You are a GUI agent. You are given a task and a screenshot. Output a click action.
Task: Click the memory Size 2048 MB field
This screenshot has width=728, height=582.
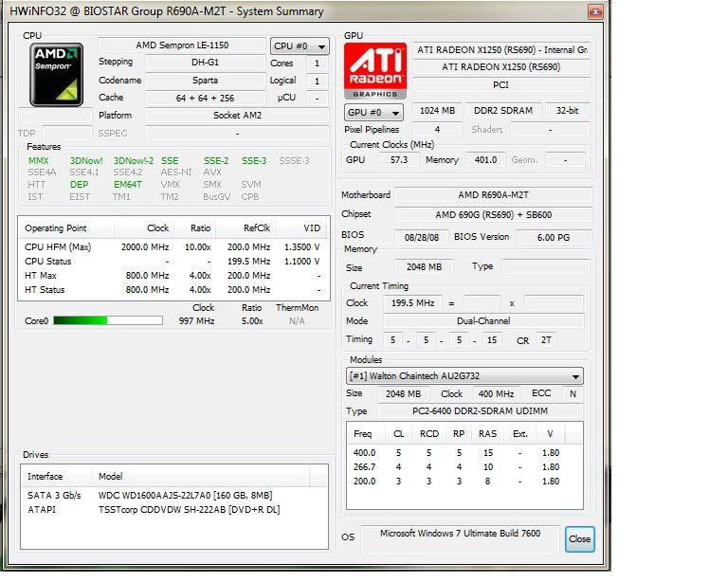[x=424, y=267]
